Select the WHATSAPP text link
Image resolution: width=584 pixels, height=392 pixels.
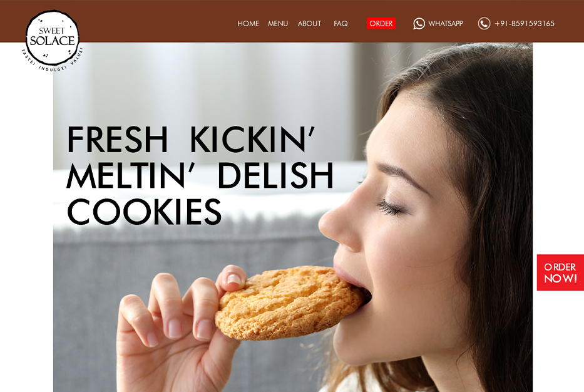446,23
